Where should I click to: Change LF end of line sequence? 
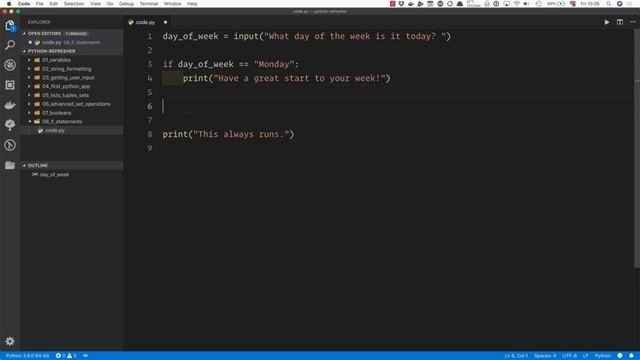coord(586,356)
